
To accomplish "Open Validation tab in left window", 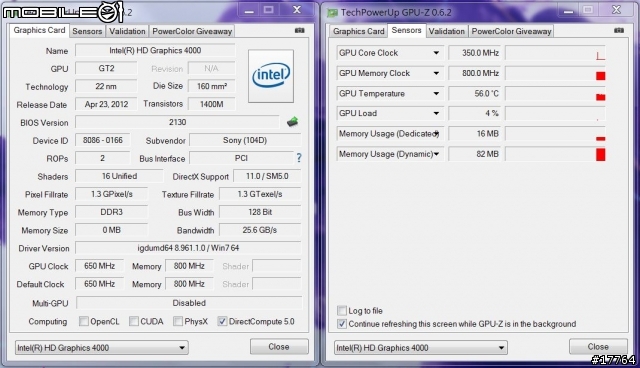I will [x=127, y=31].
